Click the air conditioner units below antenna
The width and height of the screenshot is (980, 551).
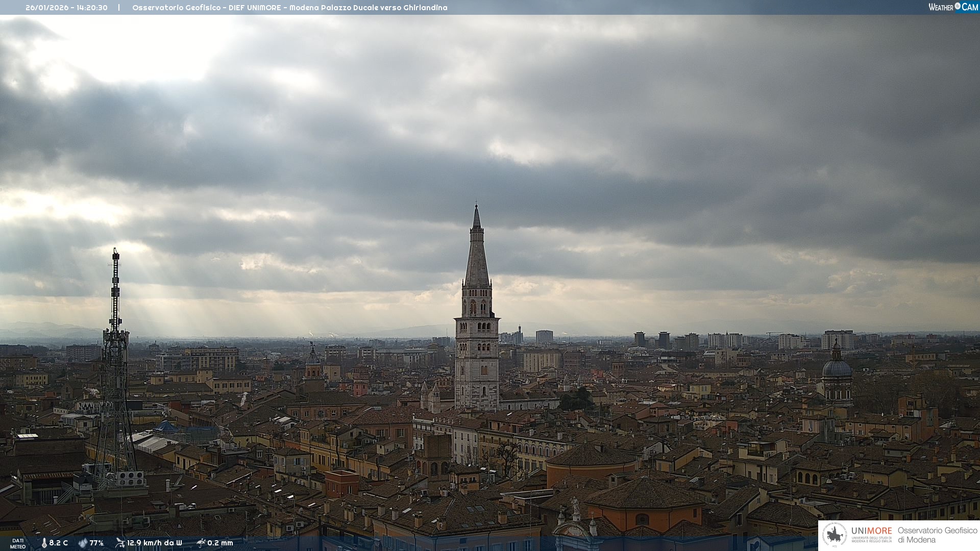131,479
